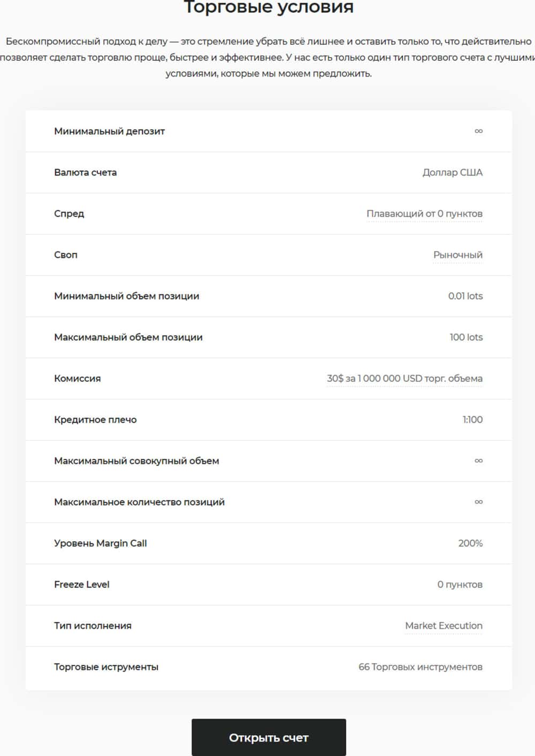Viewport: 535px width, 756px height.
Task: Click the "200%" Margin Call value
Action: 470,543
